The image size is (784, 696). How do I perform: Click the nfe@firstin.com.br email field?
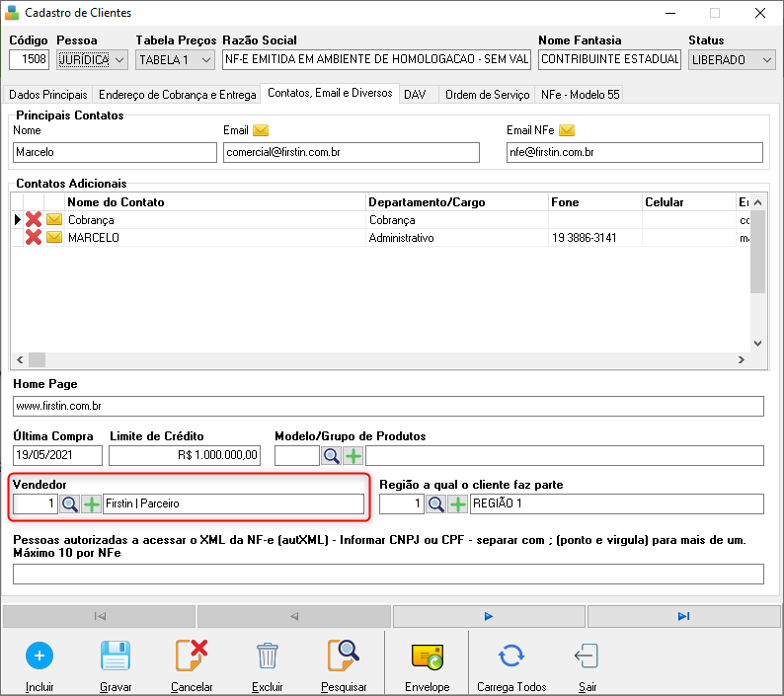point(635,152)
